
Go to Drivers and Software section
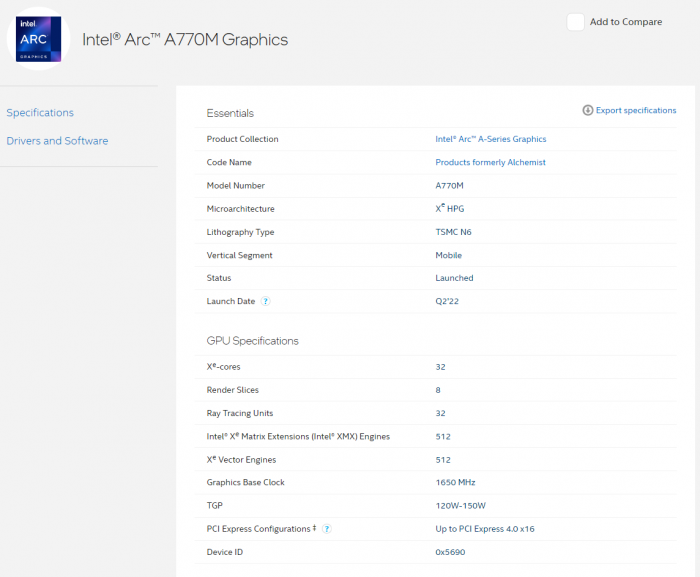(x=57, y=141)
